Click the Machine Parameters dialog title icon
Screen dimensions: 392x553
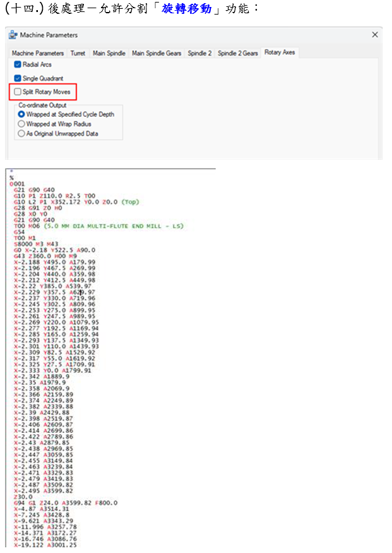13,35
